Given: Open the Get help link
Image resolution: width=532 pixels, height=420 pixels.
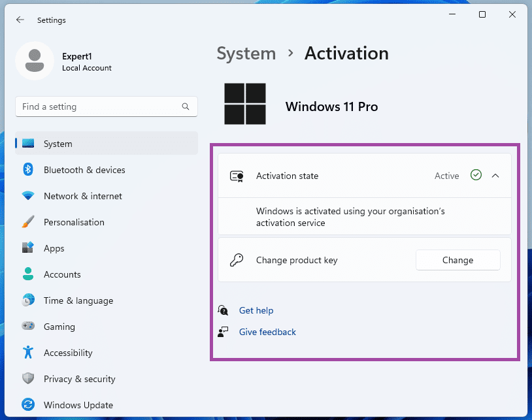Looking at the screenshot, I should click(256, 310).
